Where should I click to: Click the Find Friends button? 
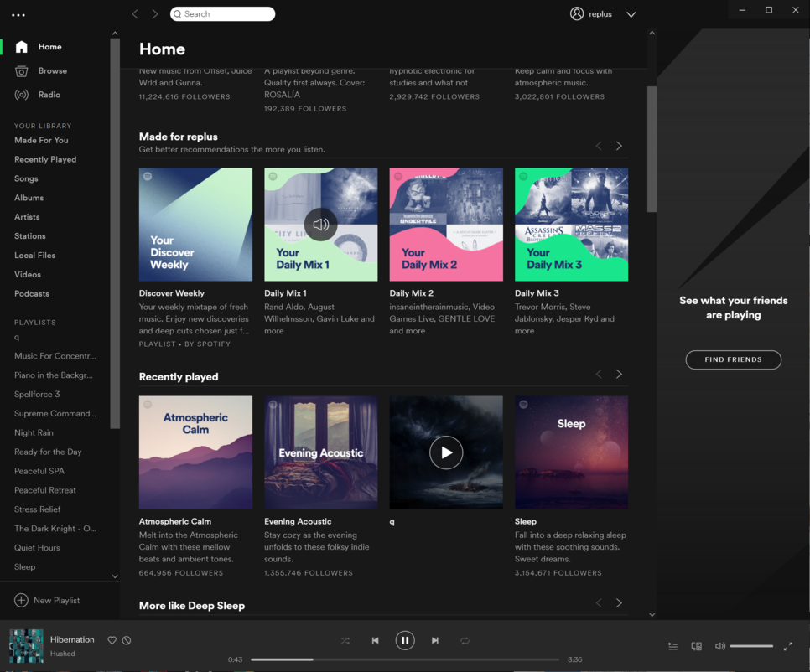pos(733,359)
